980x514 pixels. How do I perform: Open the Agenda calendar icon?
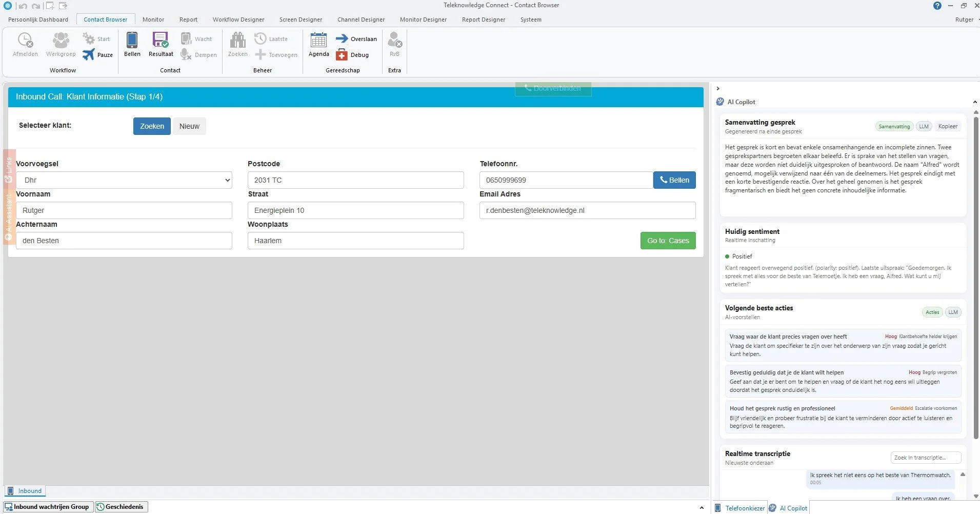point(318,40)
